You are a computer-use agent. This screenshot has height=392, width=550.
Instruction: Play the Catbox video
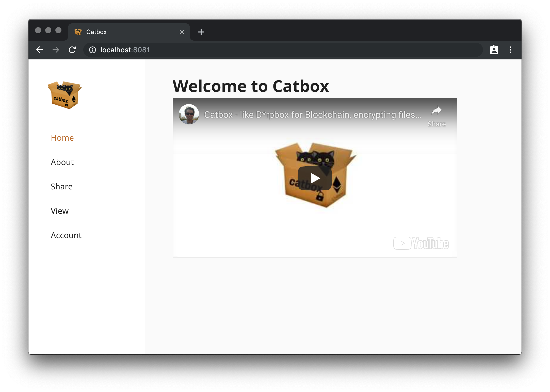(x=315, y=178)
